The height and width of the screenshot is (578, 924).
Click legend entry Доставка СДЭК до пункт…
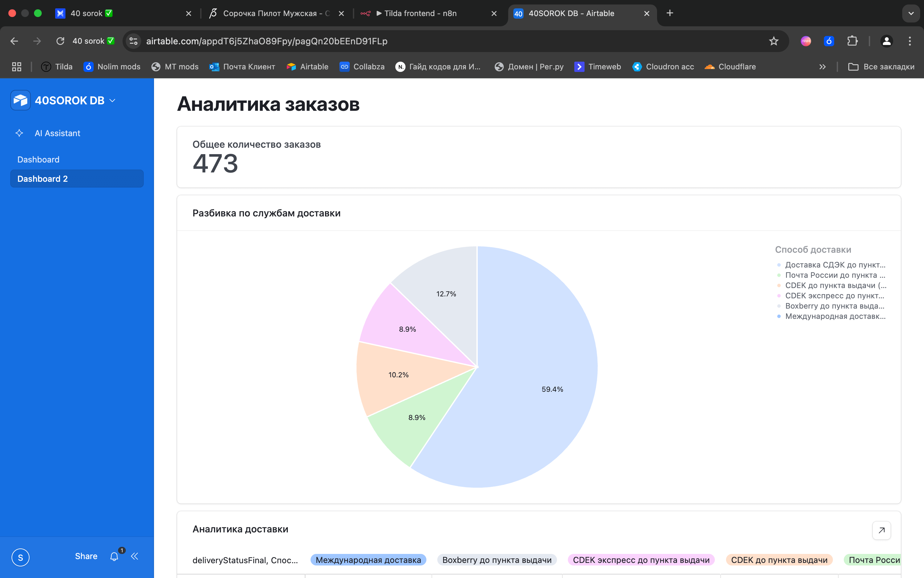pyautogui.click(x=831, y=265)
